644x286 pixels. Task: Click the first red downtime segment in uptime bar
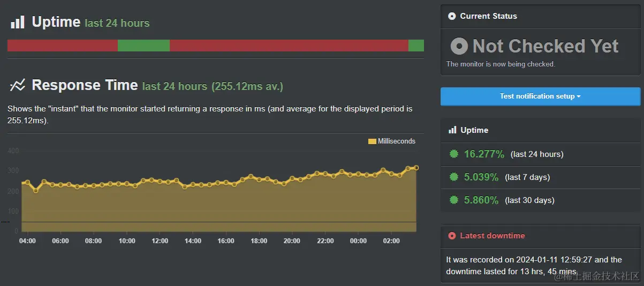point(62,46)
